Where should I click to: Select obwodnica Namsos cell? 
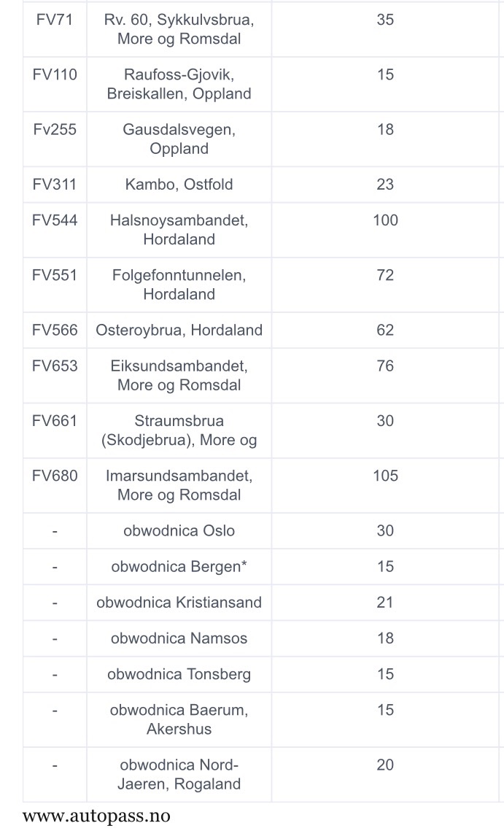pos(179,638)
